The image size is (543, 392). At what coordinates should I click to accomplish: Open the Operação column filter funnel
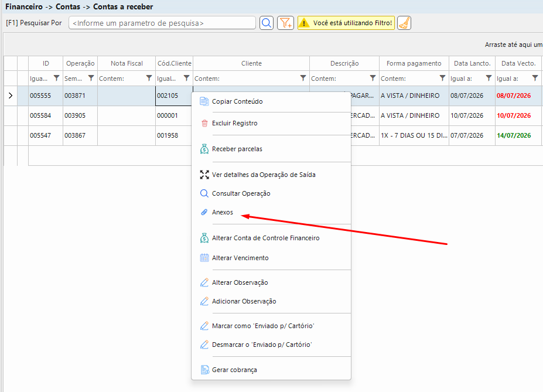91,79
